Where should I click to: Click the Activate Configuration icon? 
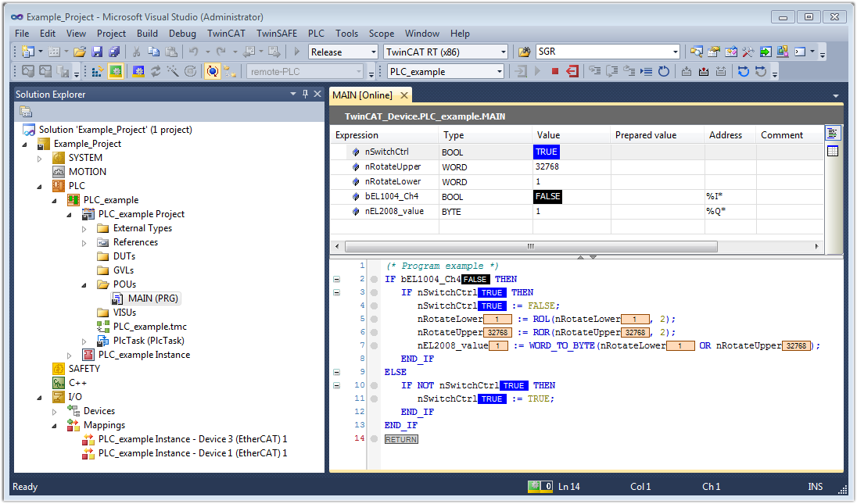(x=98, y=72)
